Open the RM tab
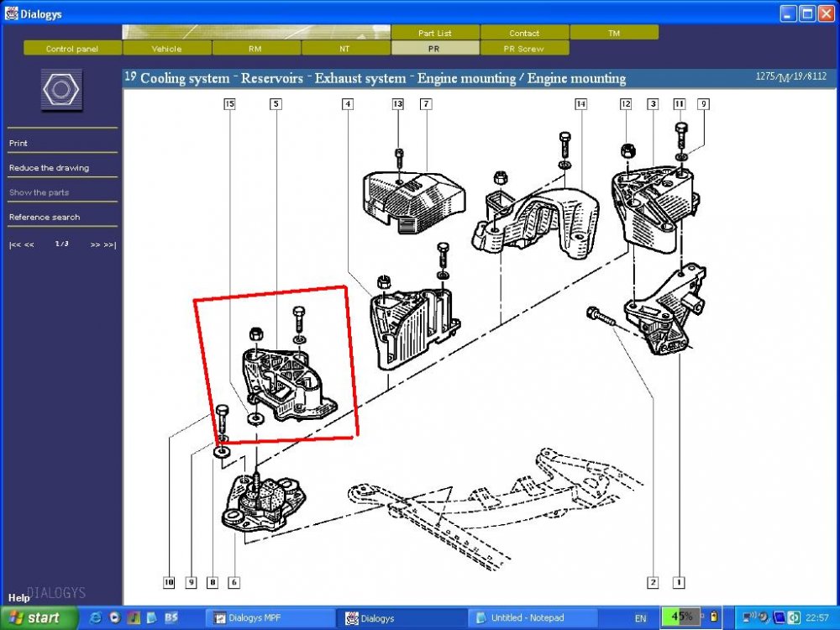 coord(255,48)
